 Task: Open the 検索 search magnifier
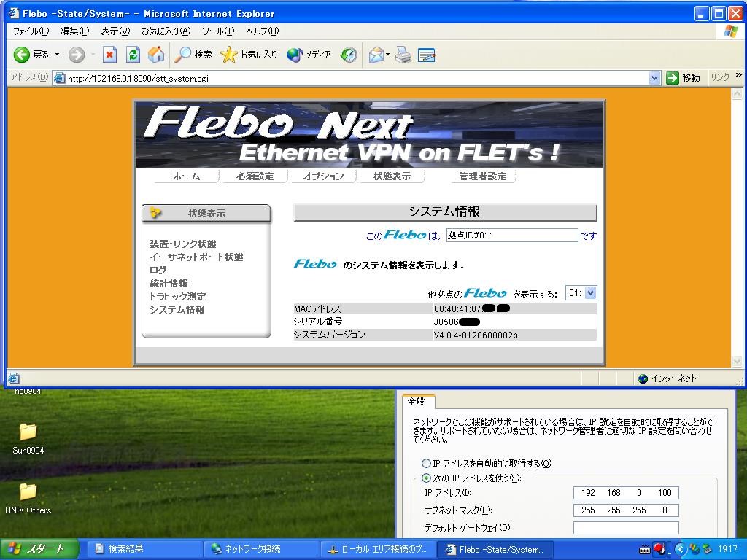point(193,55)
